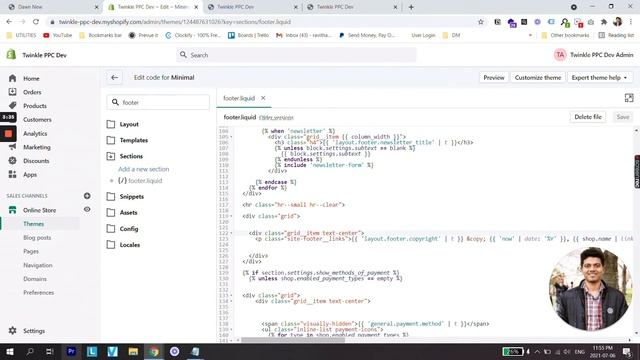Fold code at line 122
This screenshot has width=640, height=360.
coord(231,233)
